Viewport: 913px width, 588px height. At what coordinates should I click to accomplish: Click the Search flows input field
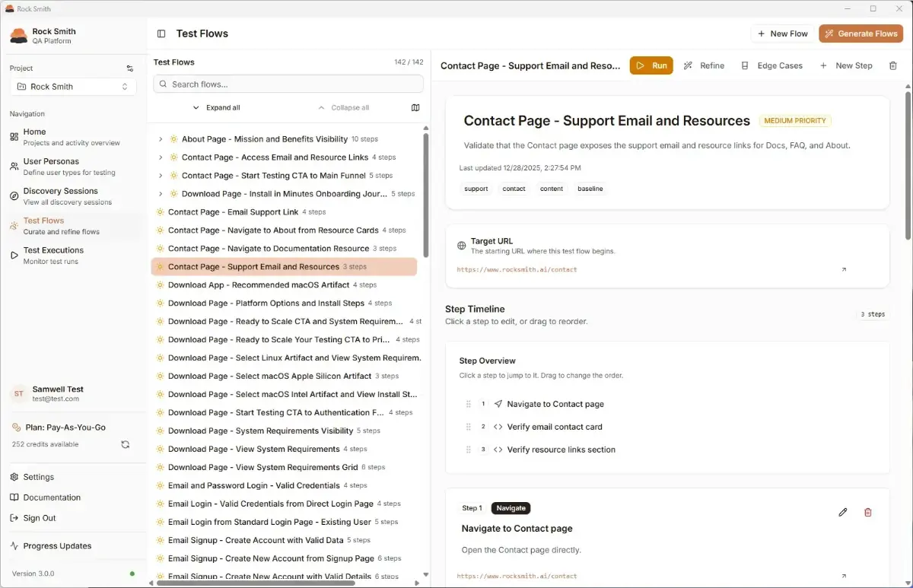288,84
